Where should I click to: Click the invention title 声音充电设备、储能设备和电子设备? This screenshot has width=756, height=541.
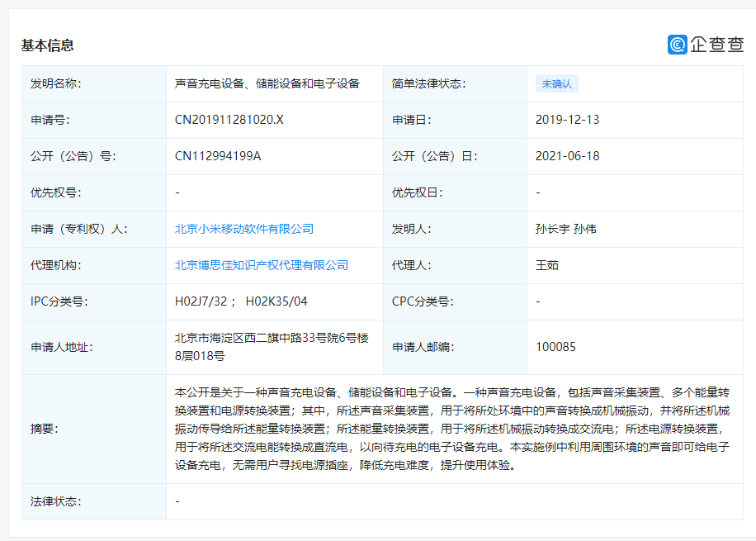pyautogui.click(x=267, y=83)
